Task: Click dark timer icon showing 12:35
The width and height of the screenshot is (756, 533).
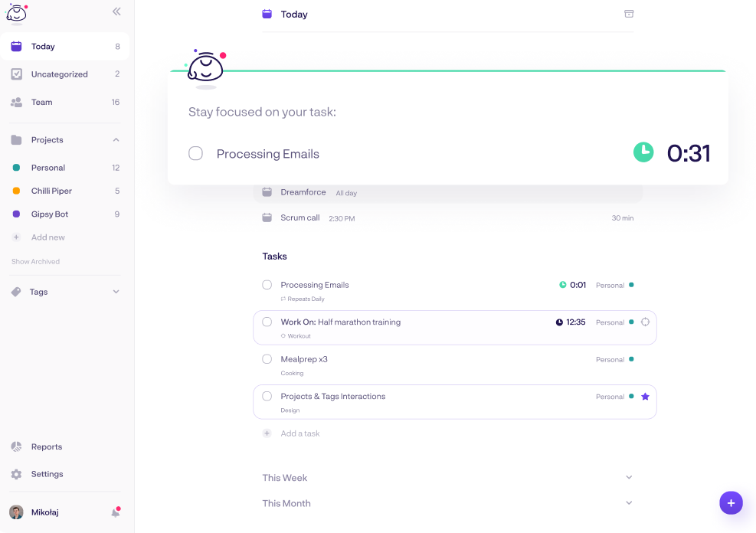Action: pos(559,322)
